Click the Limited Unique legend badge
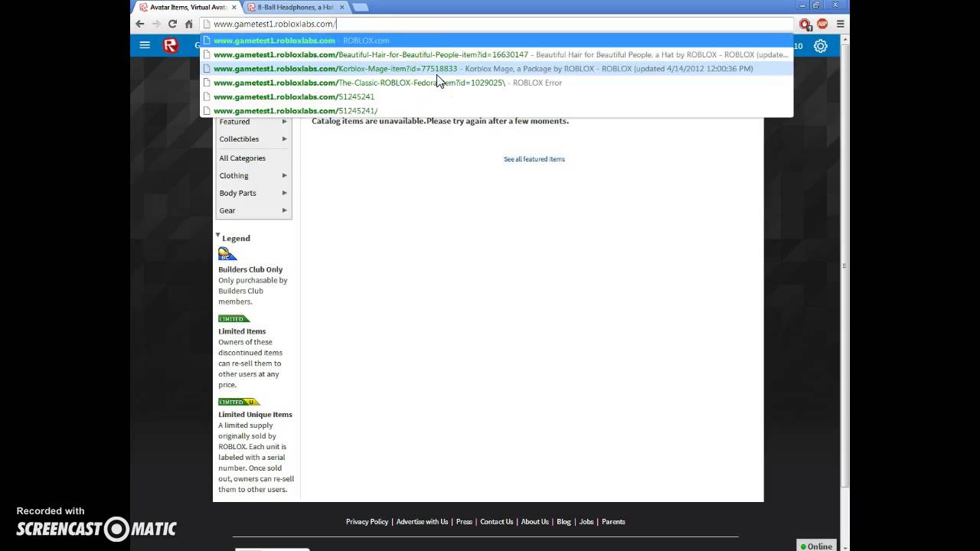 [239, 402]
